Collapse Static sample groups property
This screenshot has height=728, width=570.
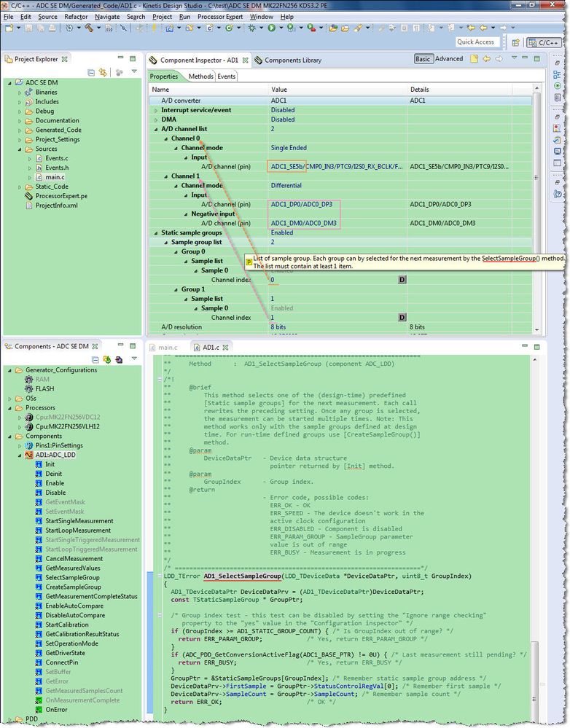pos(156,232)
